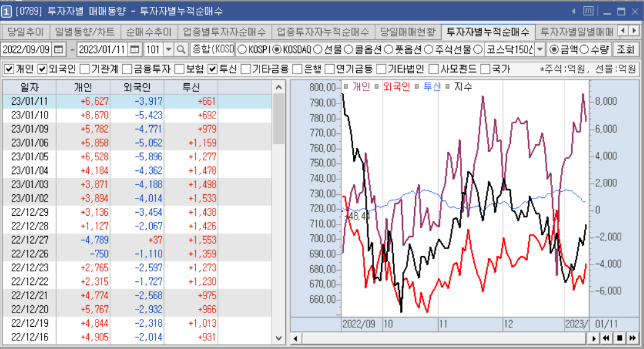Click the magnifier search icon
The image size is (644, 349).
pos(181,50)
